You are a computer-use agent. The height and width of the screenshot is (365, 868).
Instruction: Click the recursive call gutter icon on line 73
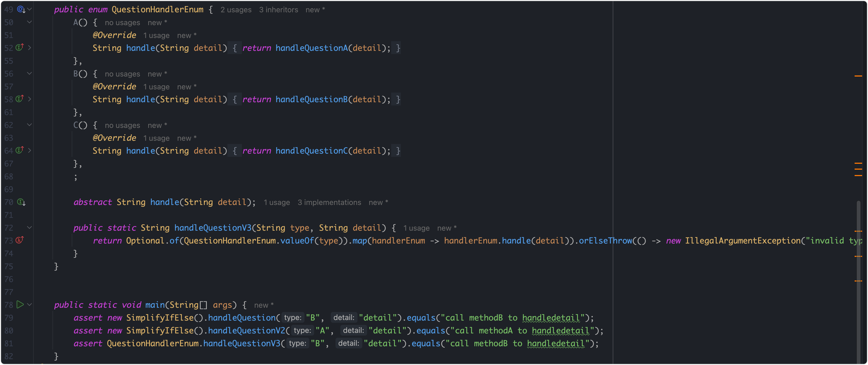[x=20, y=240]
